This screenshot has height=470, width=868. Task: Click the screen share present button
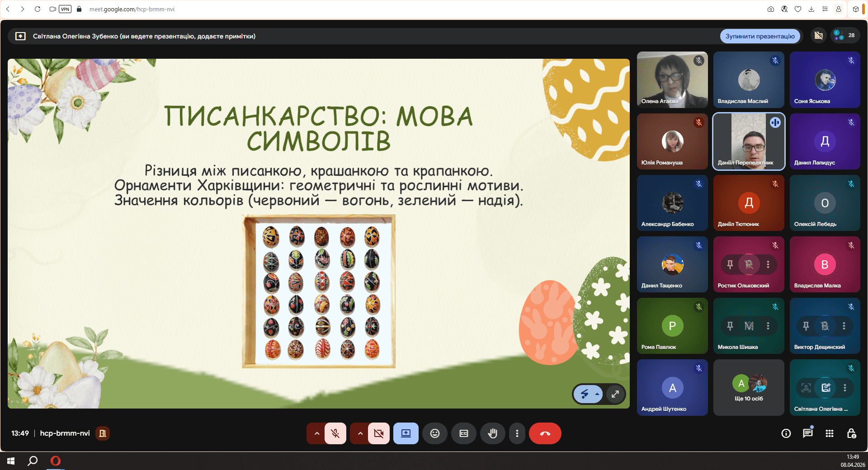tap(406, 433)
